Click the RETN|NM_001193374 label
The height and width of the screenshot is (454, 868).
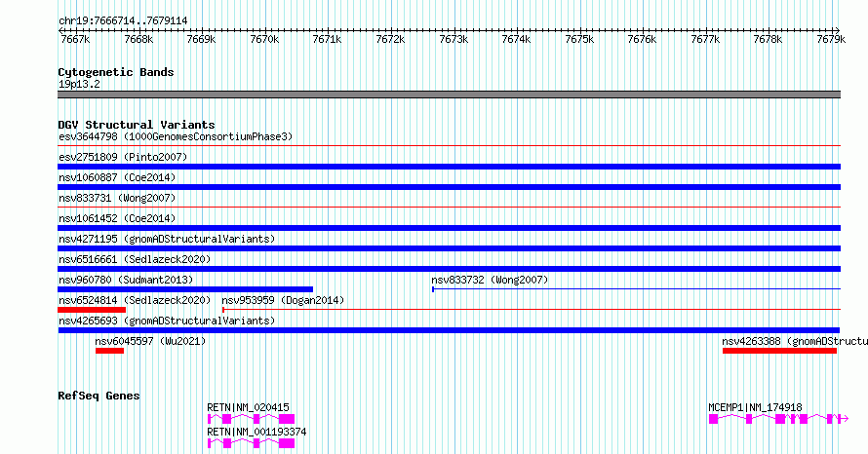256,432
